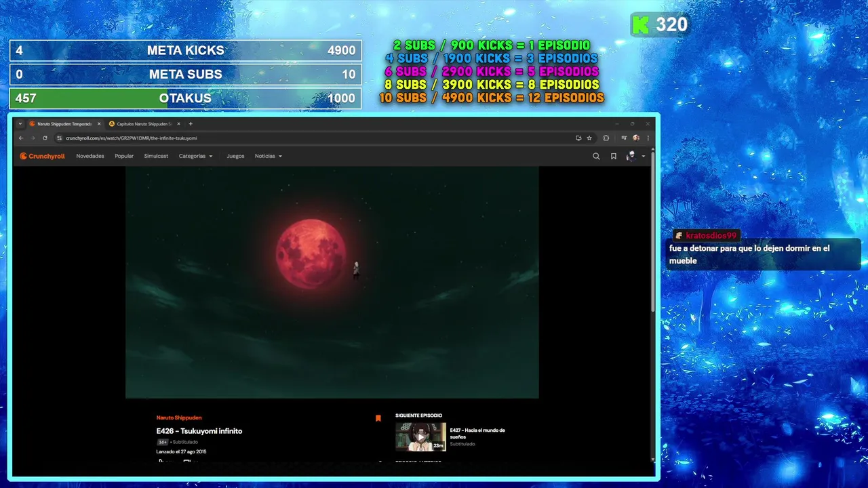Click the Kick logo next to 320
The width and height of the screenshot is (868, 488).
pyautogui.click(x=641, y=25)
